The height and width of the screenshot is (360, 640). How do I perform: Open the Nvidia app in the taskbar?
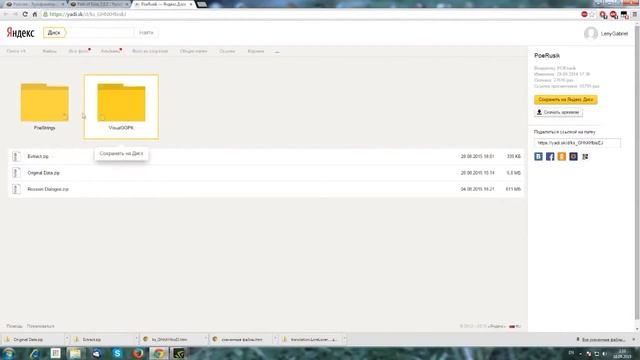click(x=179, y=353)
